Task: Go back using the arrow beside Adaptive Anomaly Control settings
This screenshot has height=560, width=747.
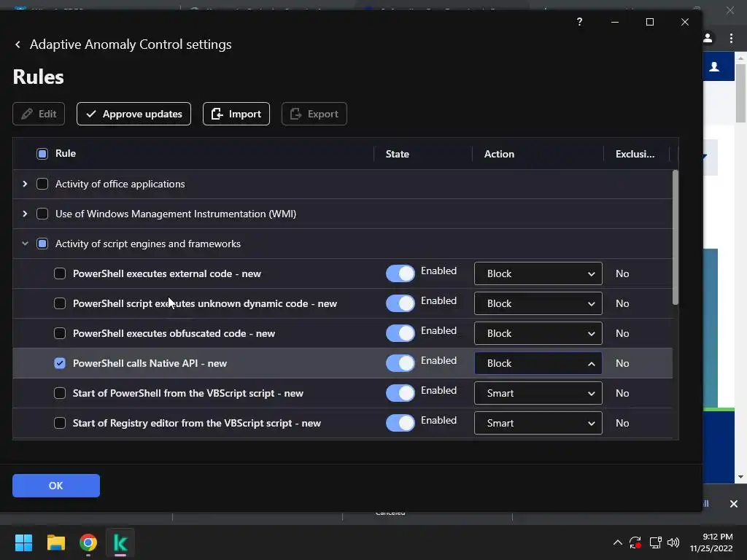Action: 18,44
